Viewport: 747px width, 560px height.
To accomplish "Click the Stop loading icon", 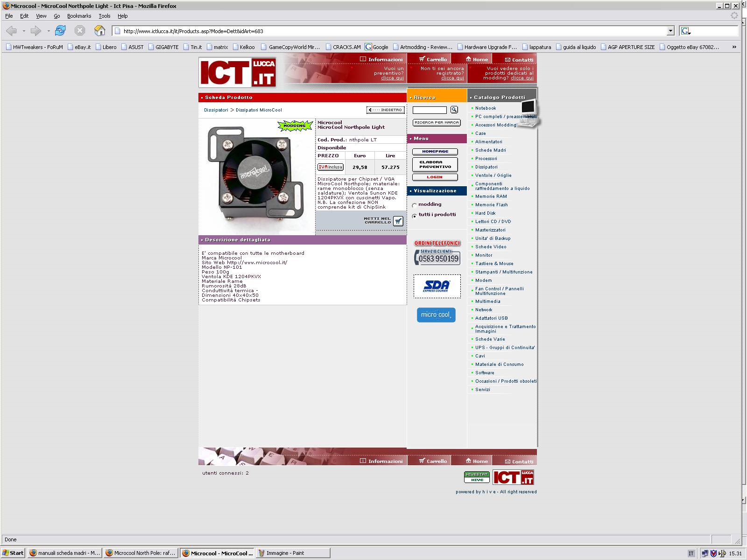I will (x=80, y=31).
